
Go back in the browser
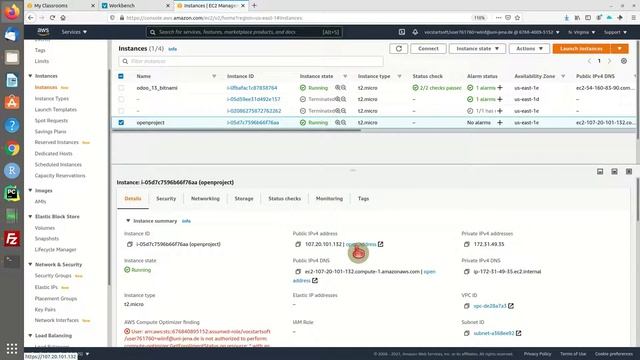[31, 18]
